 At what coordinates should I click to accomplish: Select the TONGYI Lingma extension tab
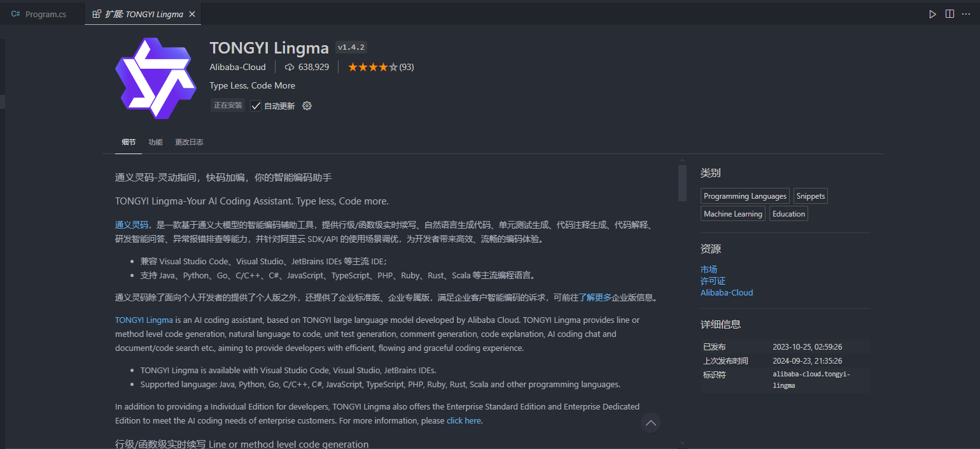[144, 14]
